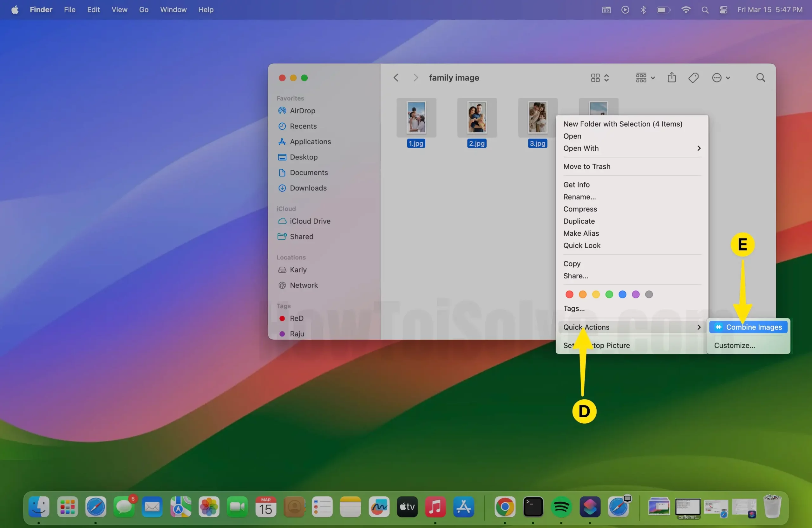This screenshot has width=812, height=528.
Task: Open Network in the sidebar
Action: (298, 285)
